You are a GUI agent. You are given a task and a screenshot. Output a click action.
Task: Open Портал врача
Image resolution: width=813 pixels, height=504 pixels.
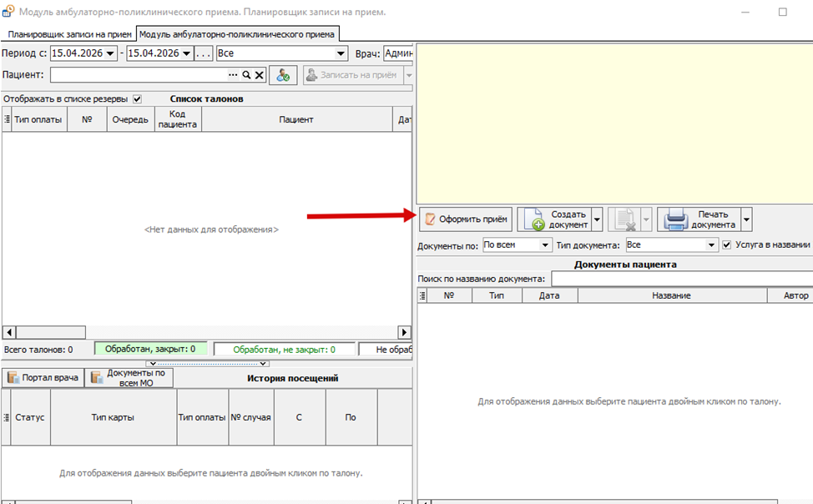click(43, 378)
